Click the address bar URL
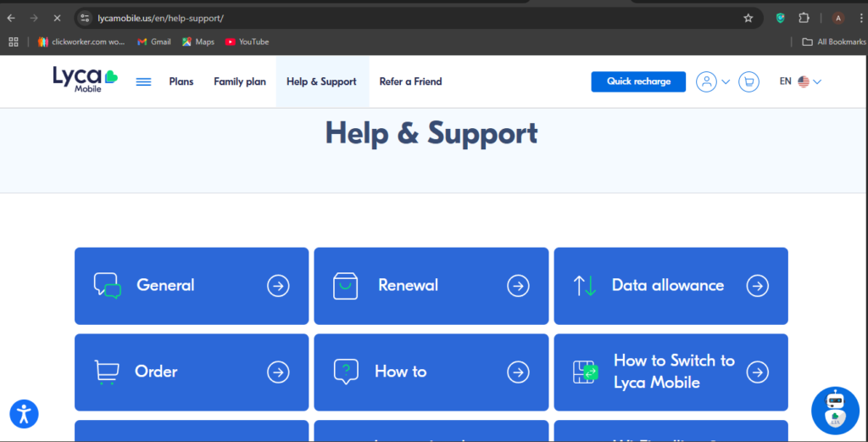 (160, 19)
